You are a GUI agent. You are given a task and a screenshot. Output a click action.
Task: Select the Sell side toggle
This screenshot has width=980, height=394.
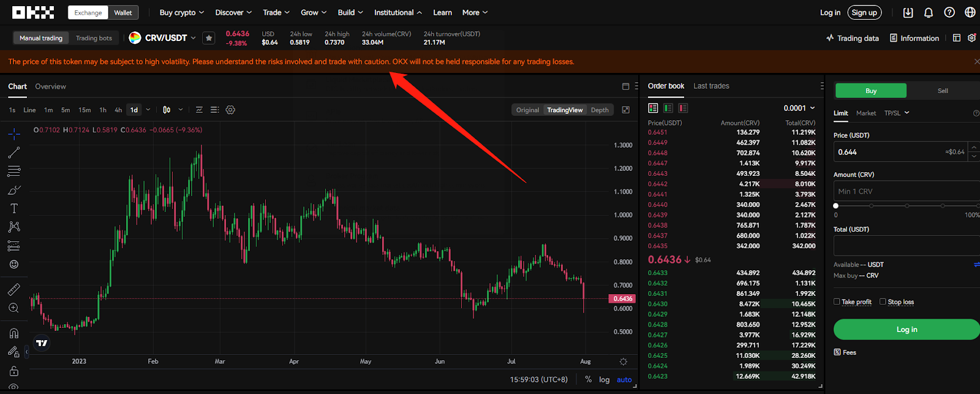point(943,91)
